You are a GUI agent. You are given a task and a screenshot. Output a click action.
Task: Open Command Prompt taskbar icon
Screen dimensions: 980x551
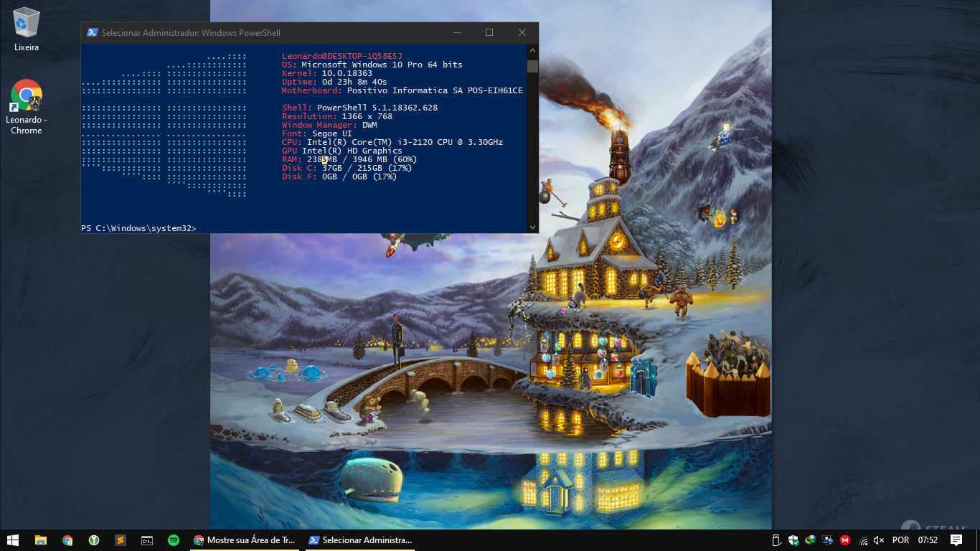(x=146, y=540)
